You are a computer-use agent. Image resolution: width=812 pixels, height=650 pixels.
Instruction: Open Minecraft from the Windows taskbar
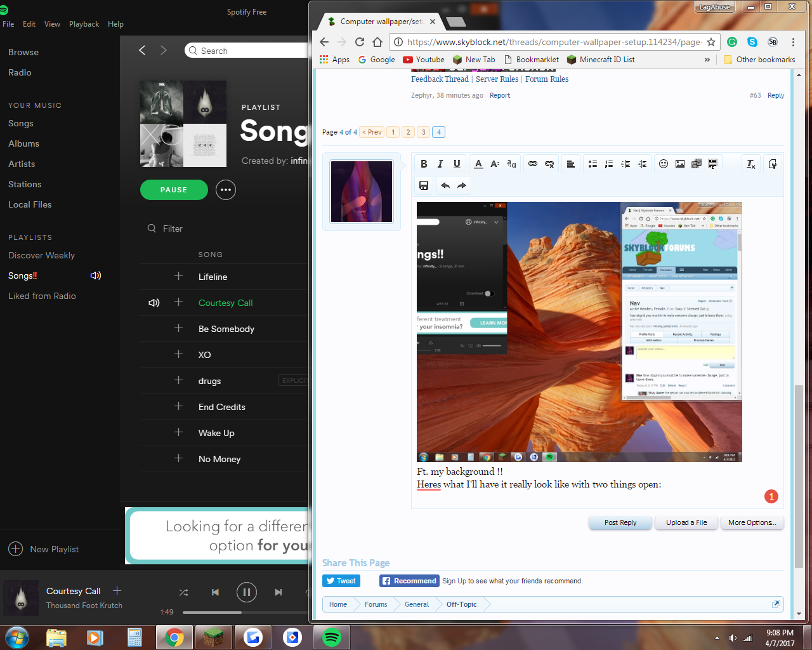pyautogui.click(x=214, y=637)
